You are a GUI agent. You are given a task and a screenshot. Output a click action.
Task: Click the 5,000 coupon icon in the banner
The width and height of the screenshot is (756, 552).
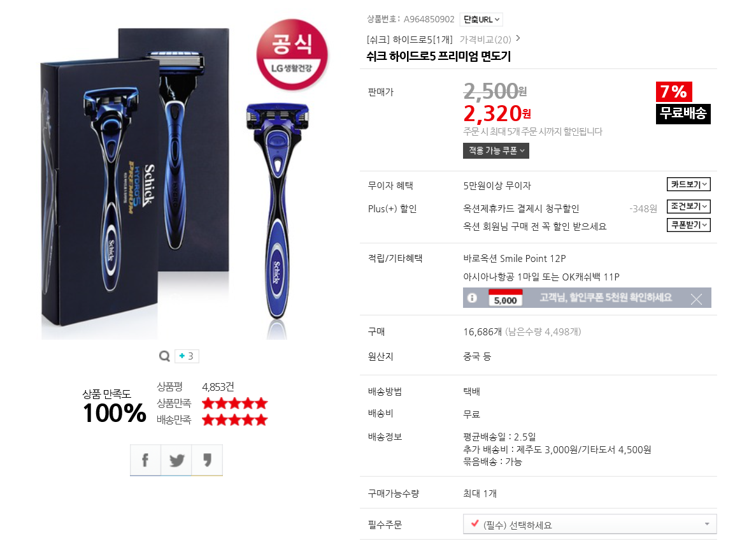coord(505,298)
